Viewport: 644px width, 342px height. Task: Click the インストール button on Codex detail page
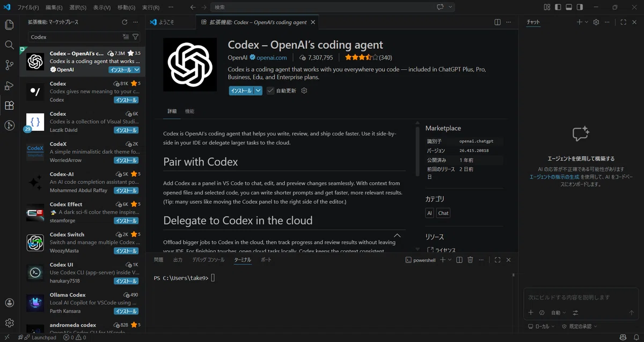pos(241,91)
